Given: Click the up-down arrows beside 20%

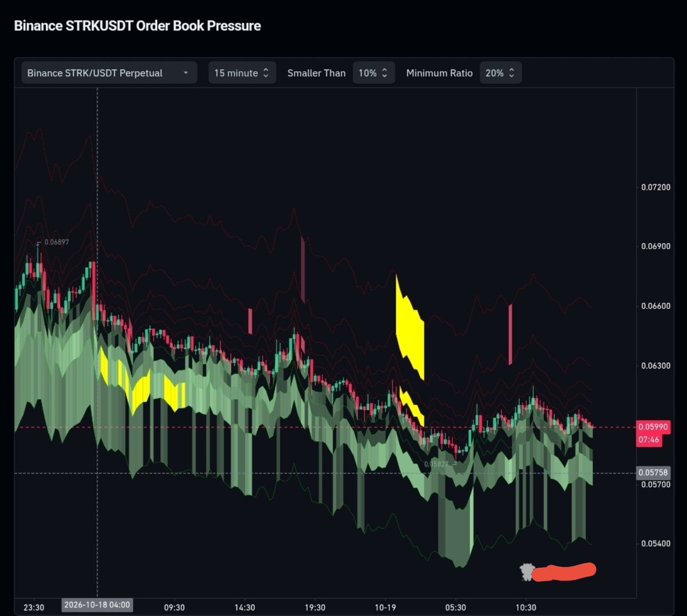Looking at the screenshot, I should coord(511,73).
